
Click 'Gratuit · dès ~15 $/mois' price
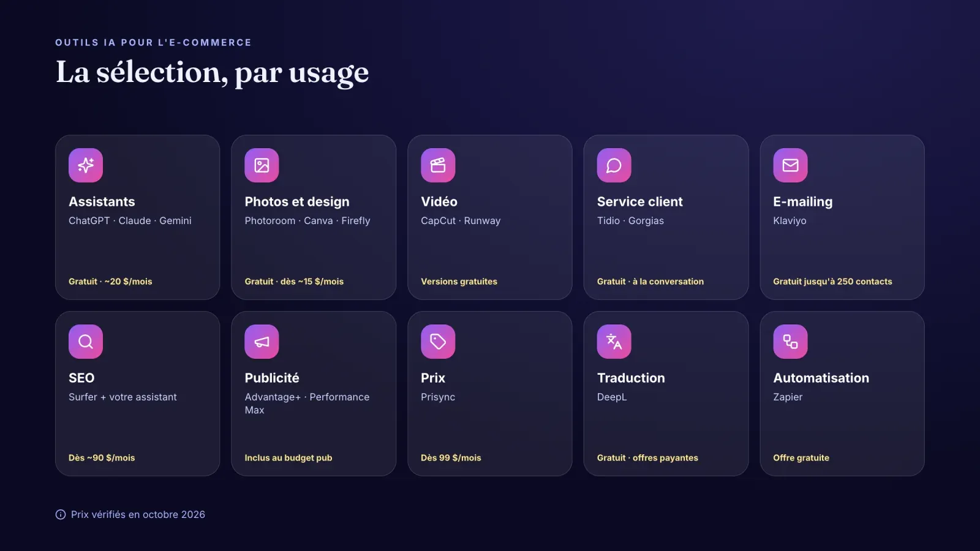[x=294, y=282]
